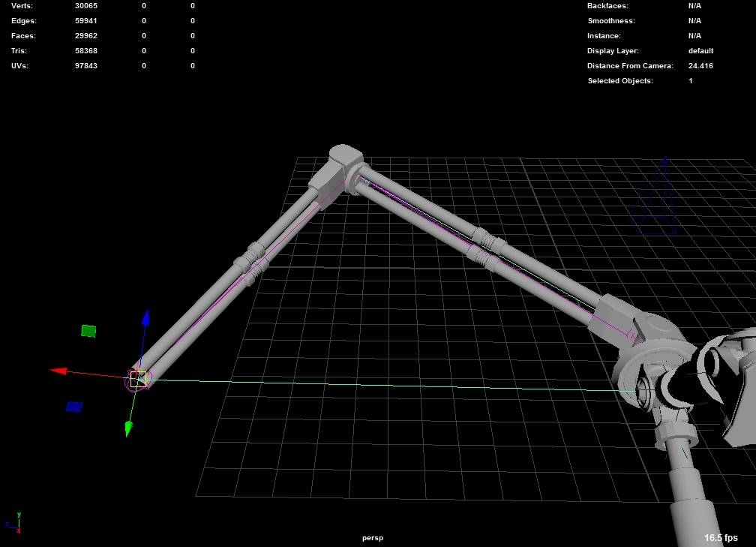
Task: Click the Selected Objects HUD label
Action: coord(620,81)
